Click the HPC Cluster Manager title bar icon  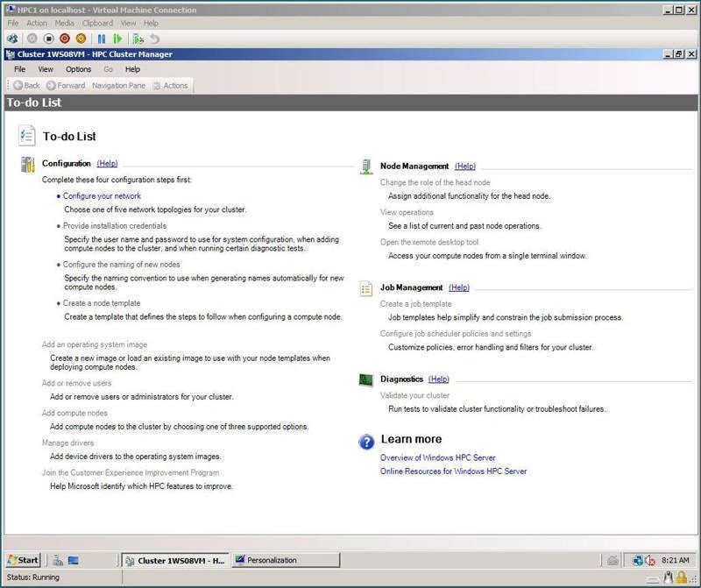point(11,54)
